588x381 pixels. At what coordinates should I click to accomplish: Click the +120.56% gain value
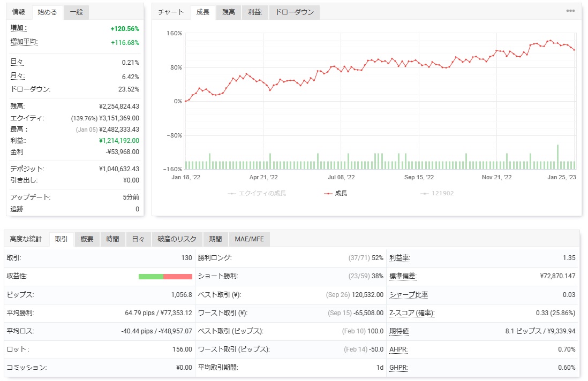tap(125, 29)
